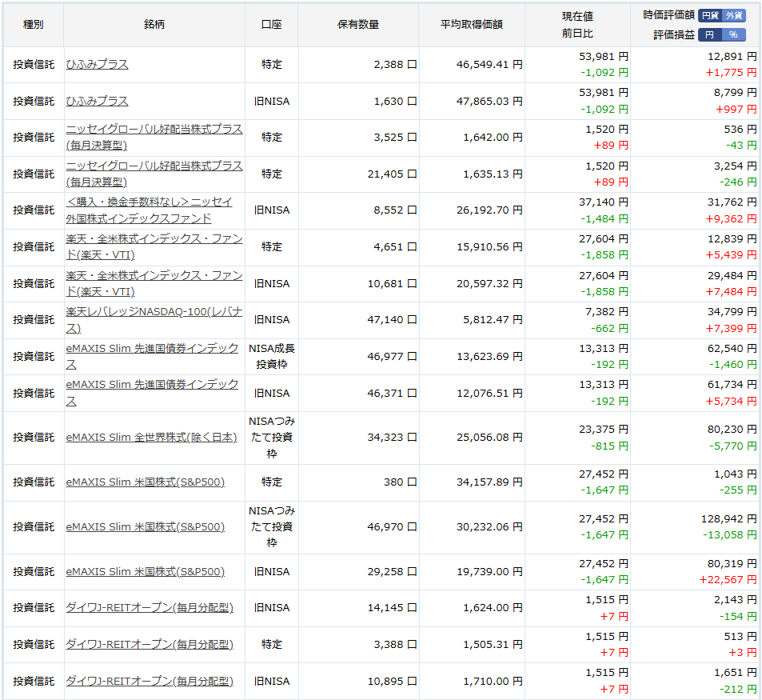Screen dimensions: 762x700
Task: Click the 銘柄 column header
Action: (154, 25)
